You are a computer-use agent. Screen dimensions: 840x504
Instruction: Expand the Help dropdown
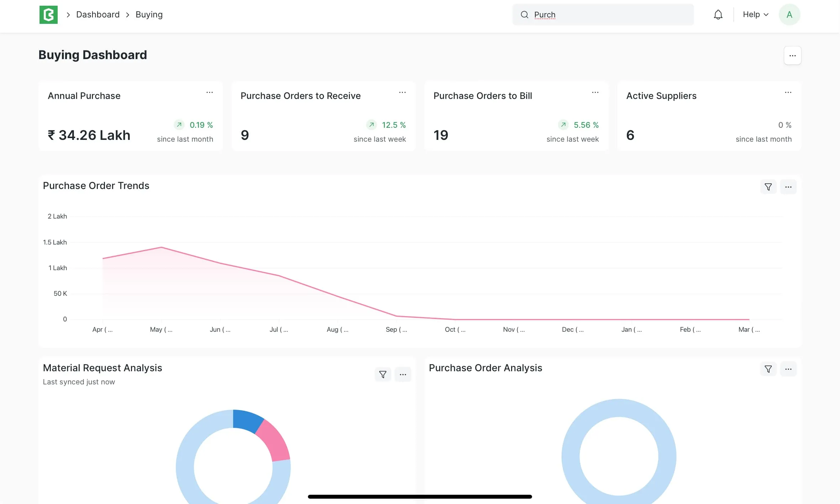point(755,15)
